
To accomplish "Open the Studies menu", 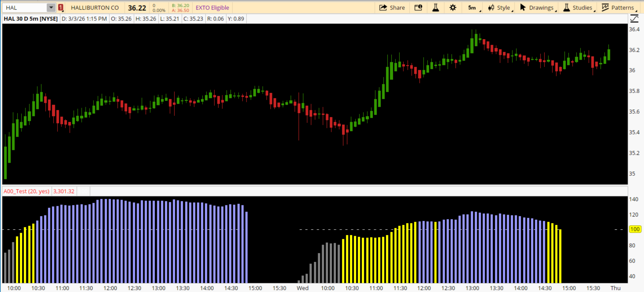I will point(579,8).
